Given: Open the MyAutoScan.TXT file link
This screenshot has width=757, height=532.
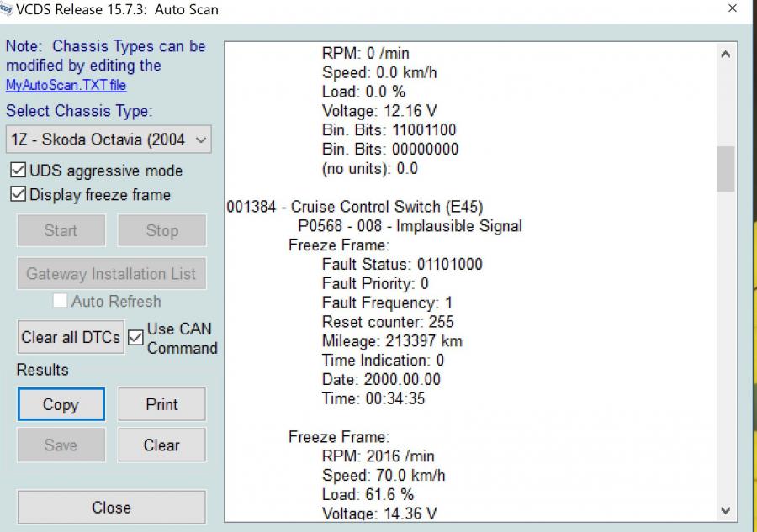Looking at the screenshot, I should tap(66, 85).
